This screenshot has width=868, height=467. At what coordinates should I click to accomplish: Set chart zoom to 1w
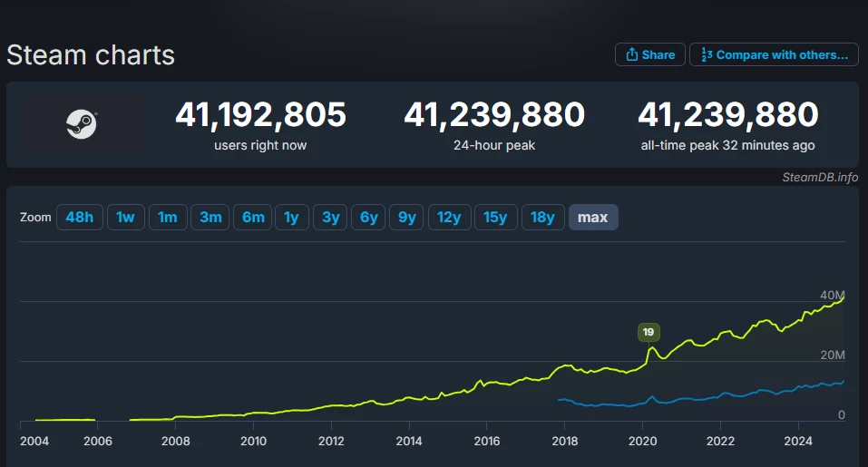coord(126,217)
